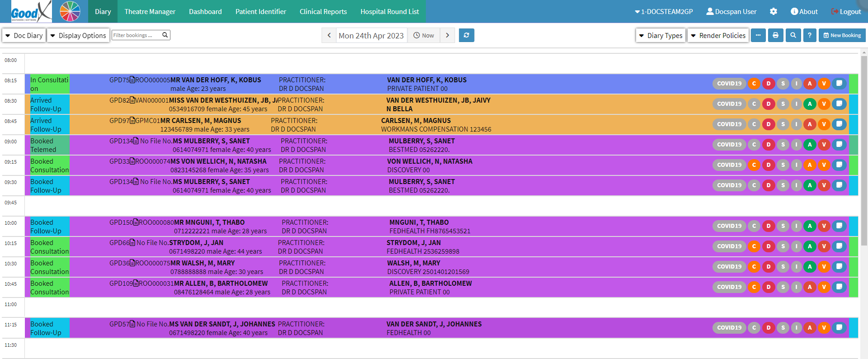This screenshot has height=359, width=868.
Task: Click the New Booking button
Action: [x=842, y=35]
